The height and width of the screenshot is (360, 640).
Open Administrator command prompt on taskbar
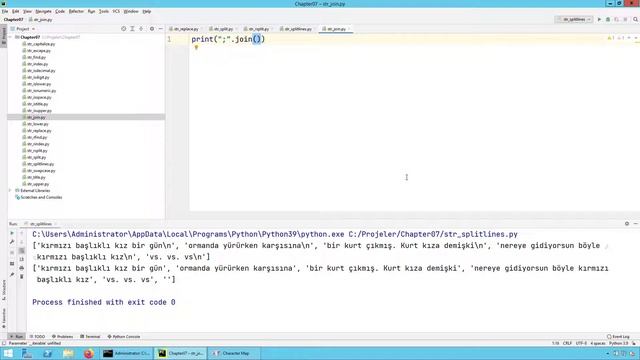[x=126, y=353]
